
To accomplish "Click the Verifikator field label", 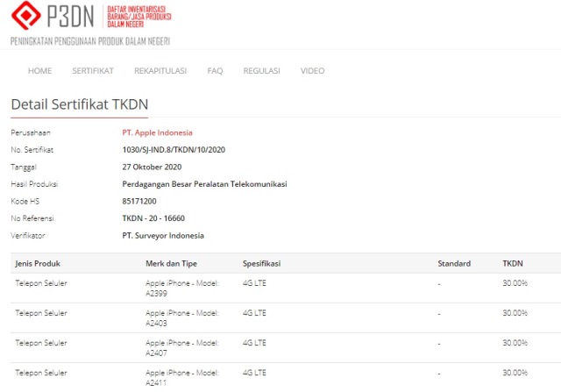I will pos(28,236).
